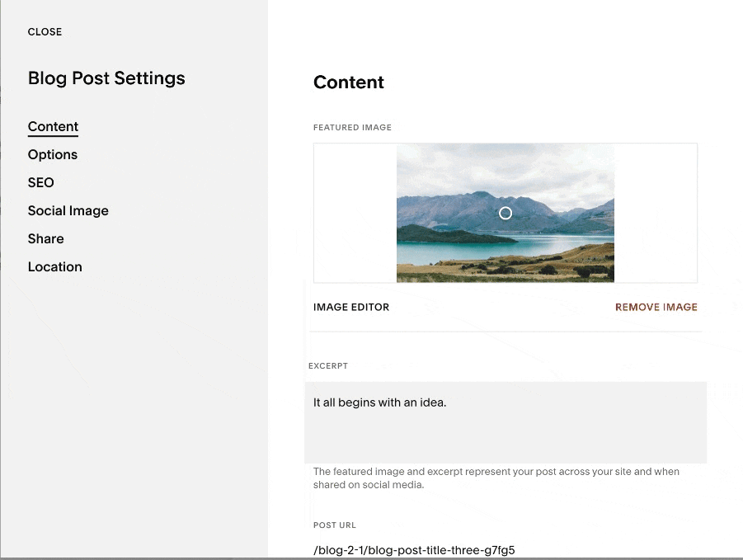Edit the post URL slug
743x560 pixels.
coord(413,549)
